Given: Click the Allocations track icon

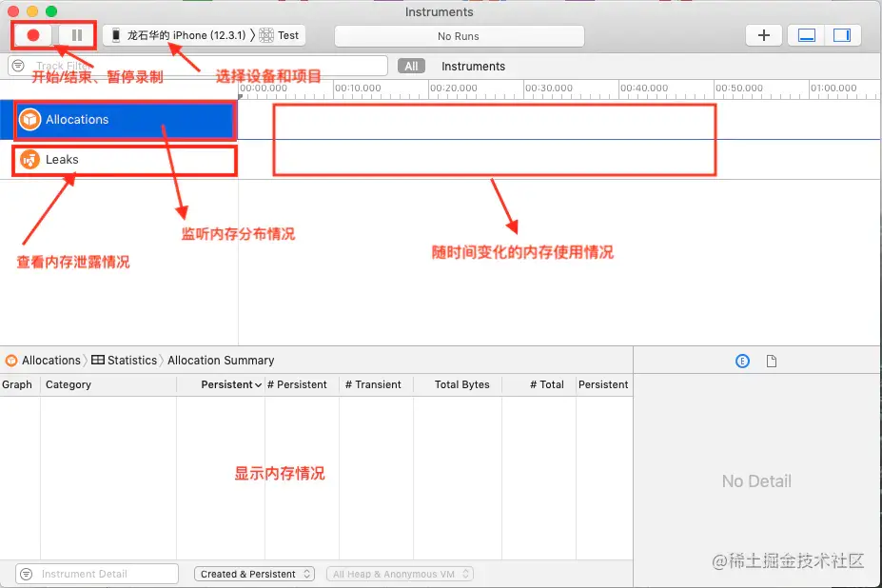Looking at the screenshot, I should pyautogui.click(x=29, y=119).
